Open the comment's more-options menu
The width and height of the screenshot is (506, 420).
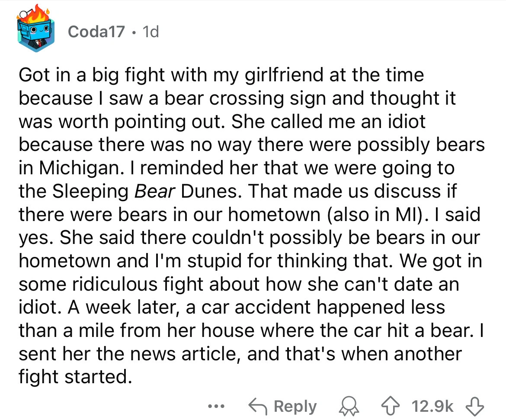pyautogui.click(x=216, y=406)
